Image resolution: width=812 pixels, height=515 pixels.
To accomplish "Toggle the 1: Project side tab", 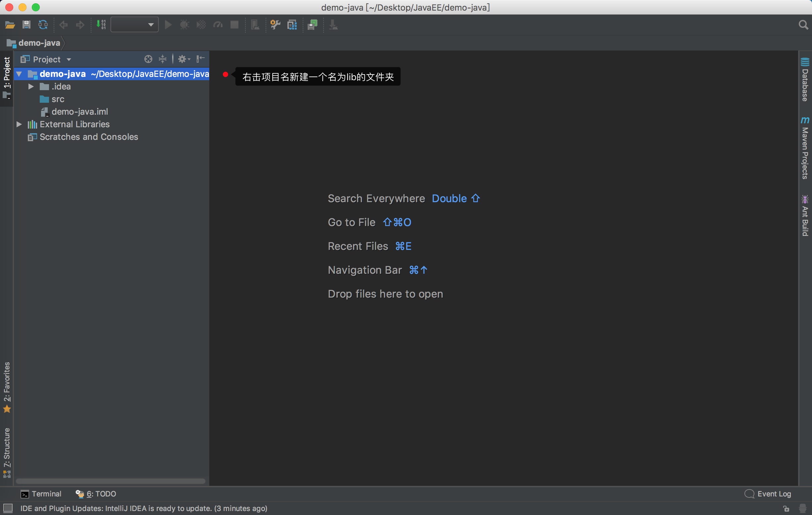I will point(7,78).
